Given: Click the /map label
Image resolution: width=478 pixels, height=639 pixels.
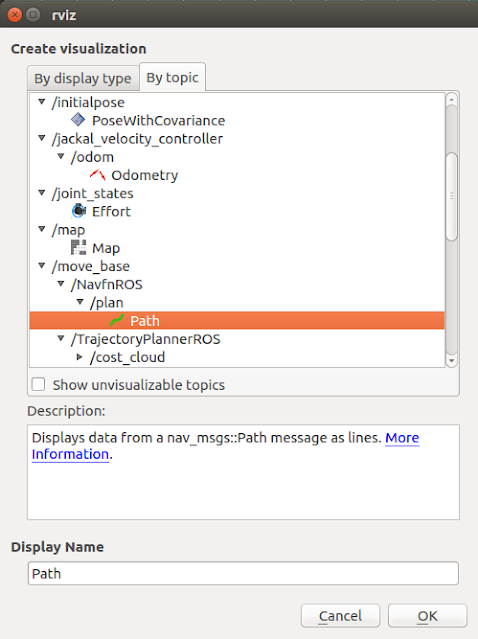Looking at the screenshot, I should (x=68, y=230).
